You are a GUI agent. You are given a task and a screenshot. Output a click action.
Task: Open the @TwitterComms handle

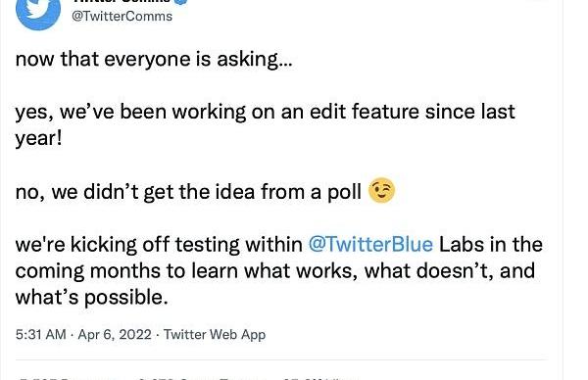click(122, 16)
